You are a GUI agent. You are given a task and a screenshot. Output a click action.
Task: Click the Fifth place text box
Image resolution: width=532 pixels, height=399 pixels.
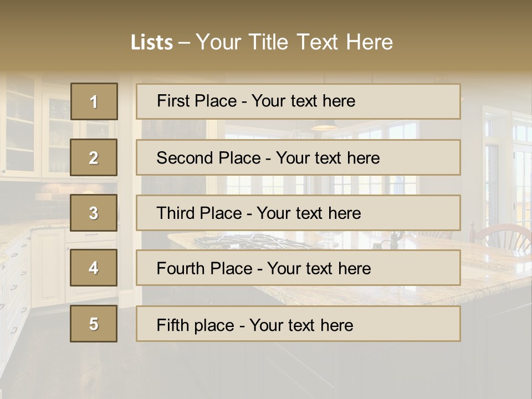tap(298, 324)
